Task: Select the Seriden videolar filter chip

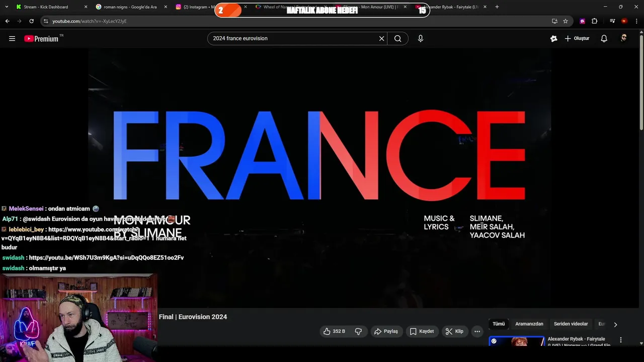Action: 571,324
